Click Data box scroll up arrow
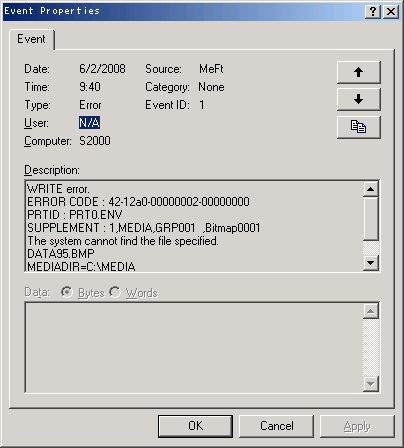This screenshot has height=448, width=404. pyautogui.click(x=371, y=311)
